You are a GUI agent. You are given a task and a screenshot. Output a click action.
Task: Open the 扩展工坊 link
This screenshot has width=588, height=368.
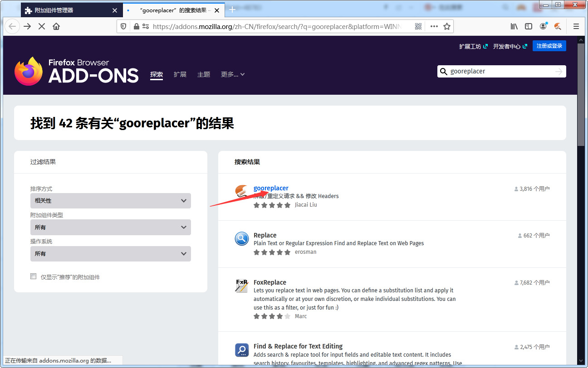(x=473, y=46)
